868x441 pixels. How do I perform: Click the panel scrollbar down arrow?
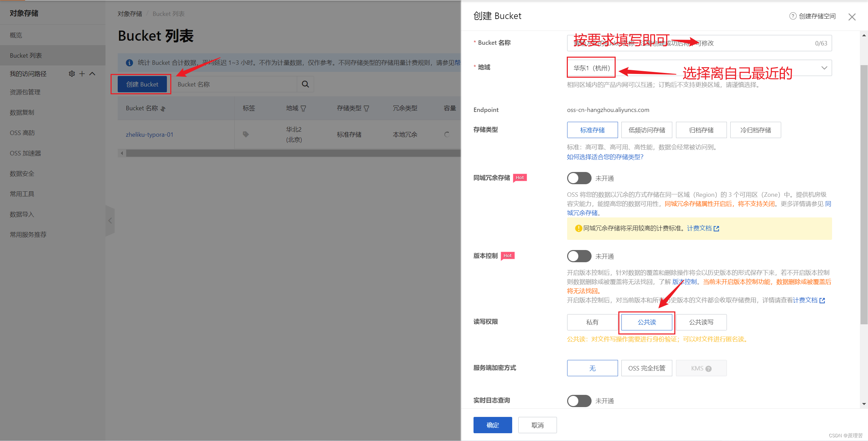click(864, 404)
